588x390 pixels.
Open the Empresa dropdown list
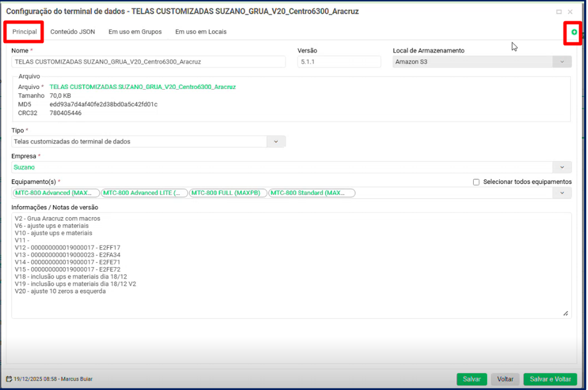562,168
